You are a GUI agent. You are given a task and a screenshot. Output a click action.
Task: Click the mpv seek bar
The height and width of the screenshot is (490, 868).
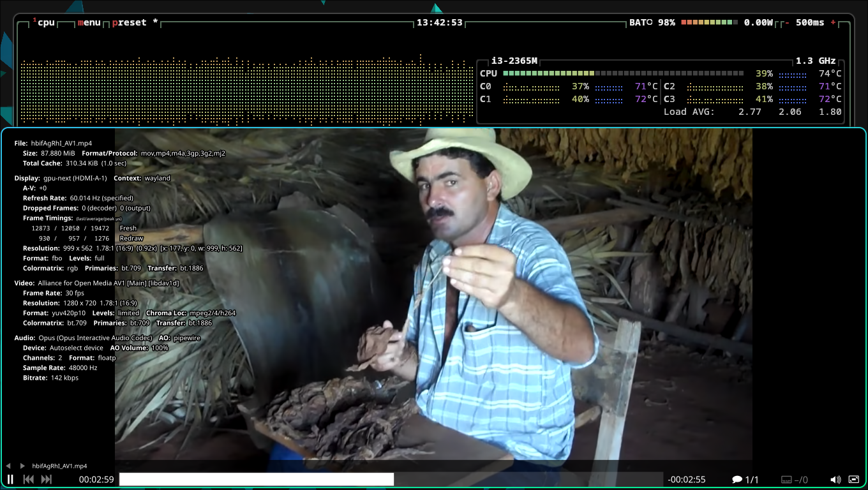coord(391,479)
